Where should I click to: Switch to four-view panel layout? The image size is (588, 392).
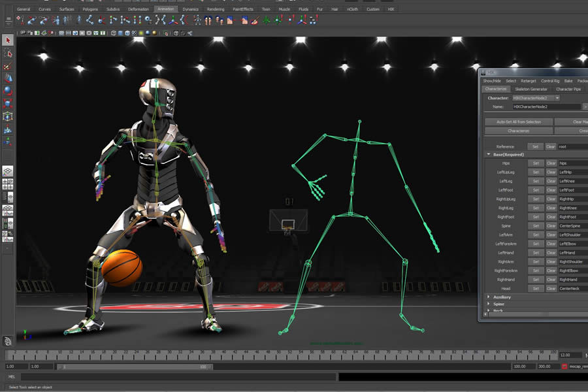pyautogui.click(x=8, y=184)
